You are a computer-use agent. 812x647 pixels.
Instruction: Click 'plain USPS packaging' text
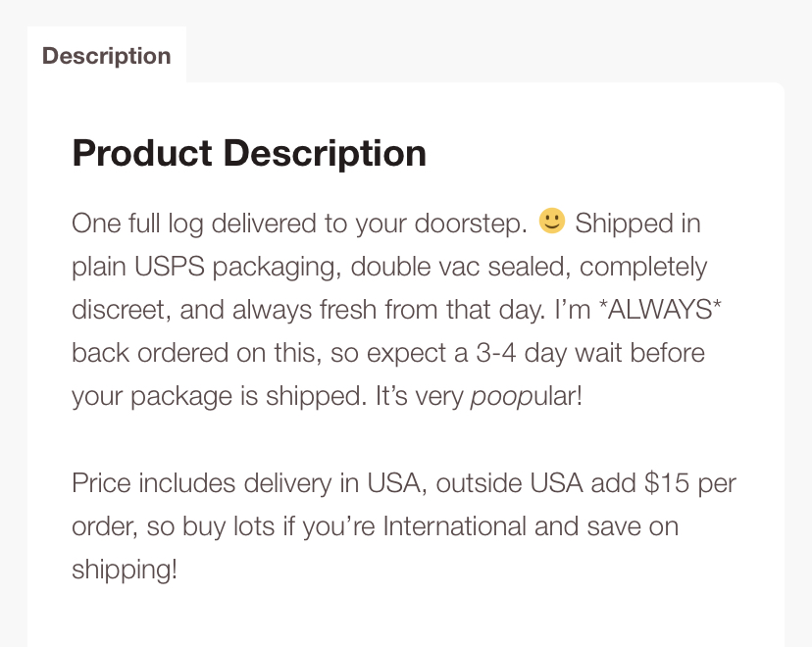click(x=206, y=268)
